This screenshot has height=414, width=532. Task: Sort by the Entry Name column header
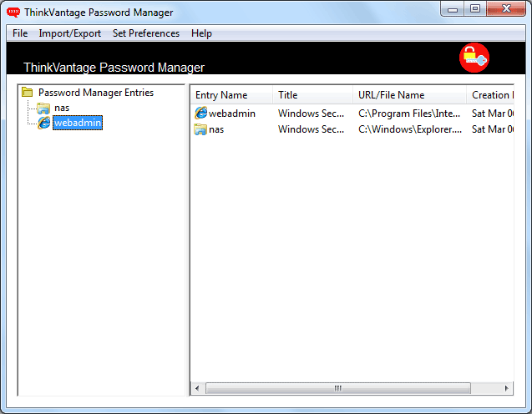(231, 95)
